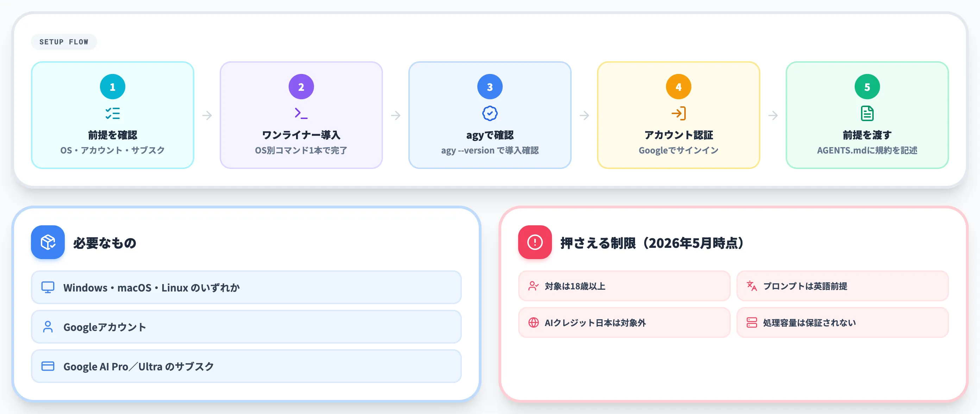Click the sign-in arrow icon in step 4
Screen dimensions: 980x414
coord(678,113)
